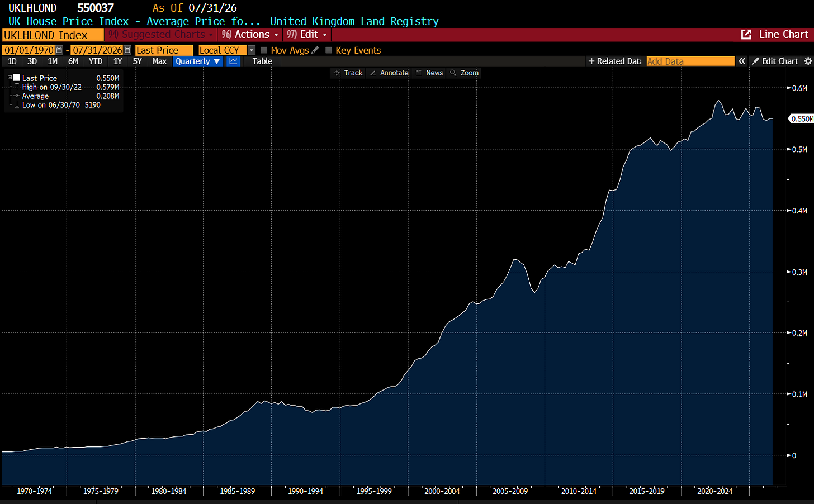The height and width of the screenshot is (504, 814).
Task: Open the Actions menu
Action: click(x=249, y=35)
